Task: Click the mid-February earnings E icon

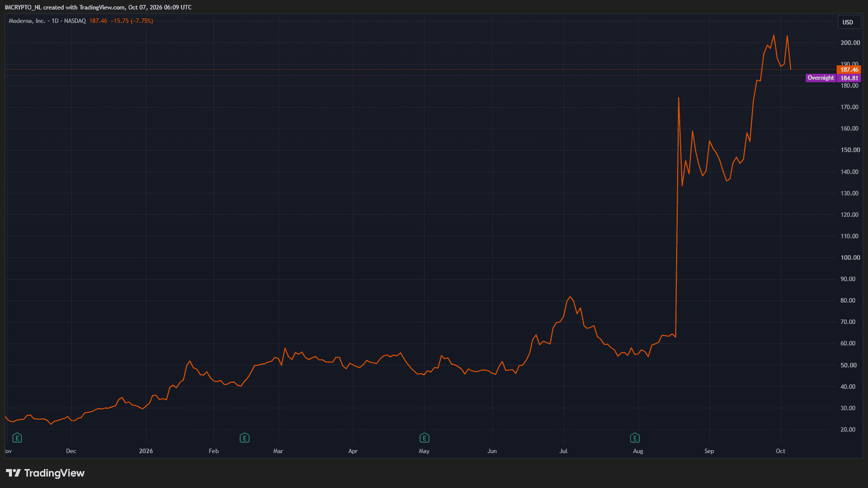Action: 244,438
